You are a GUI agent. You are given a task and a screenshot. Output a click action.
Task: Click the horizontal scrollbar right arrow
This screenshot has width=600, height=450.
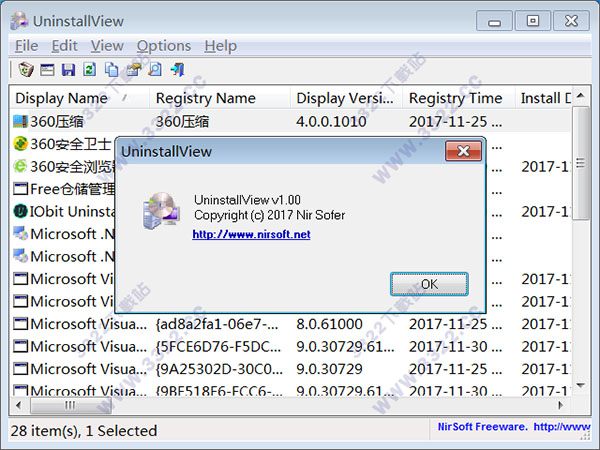tap(560, 405)
